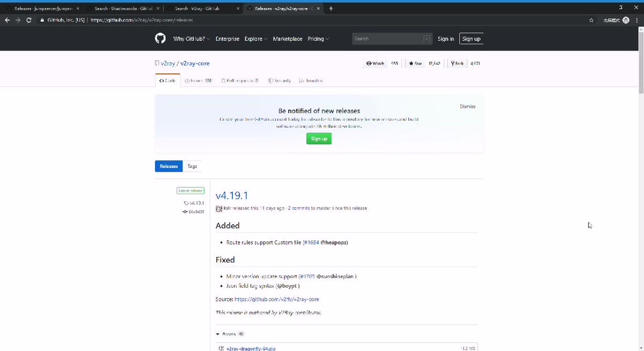
Task: Click the page vertical scrollbar
Action: tap(641, 62)
